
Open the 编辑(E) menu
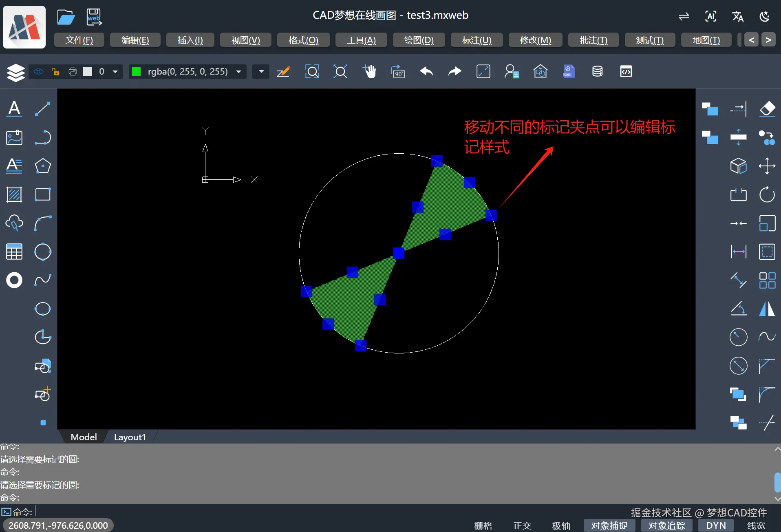(135, 40)
